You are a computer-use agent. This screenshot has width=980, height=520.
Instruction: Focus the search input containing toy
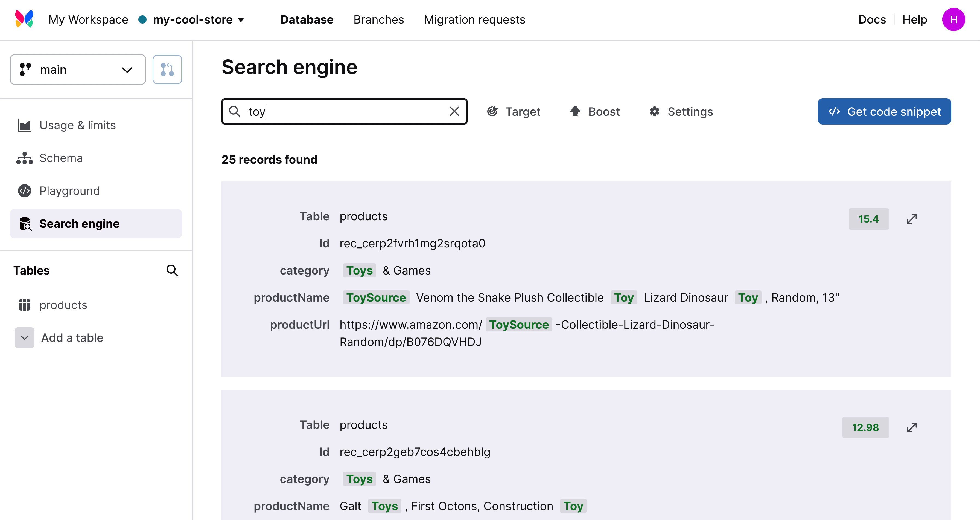(344, 112)
